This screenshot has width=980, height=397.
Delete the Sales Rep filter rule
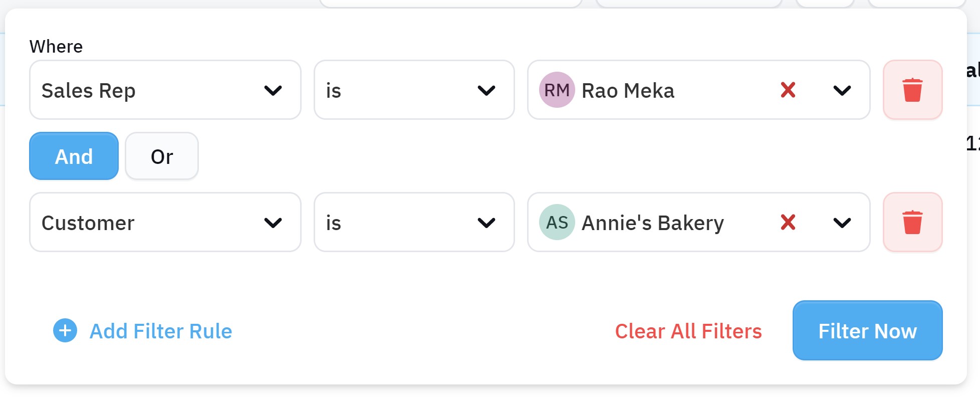[912, 90]
